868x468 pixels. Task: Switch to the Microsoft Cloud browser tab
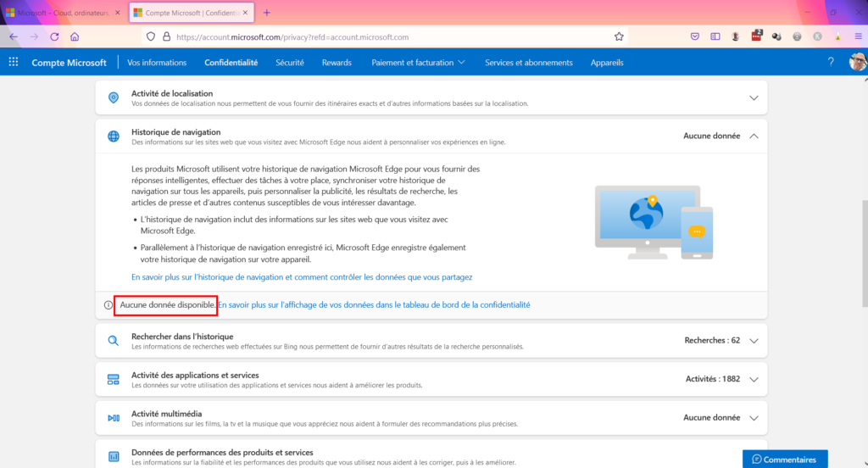(x=63, y=12)
